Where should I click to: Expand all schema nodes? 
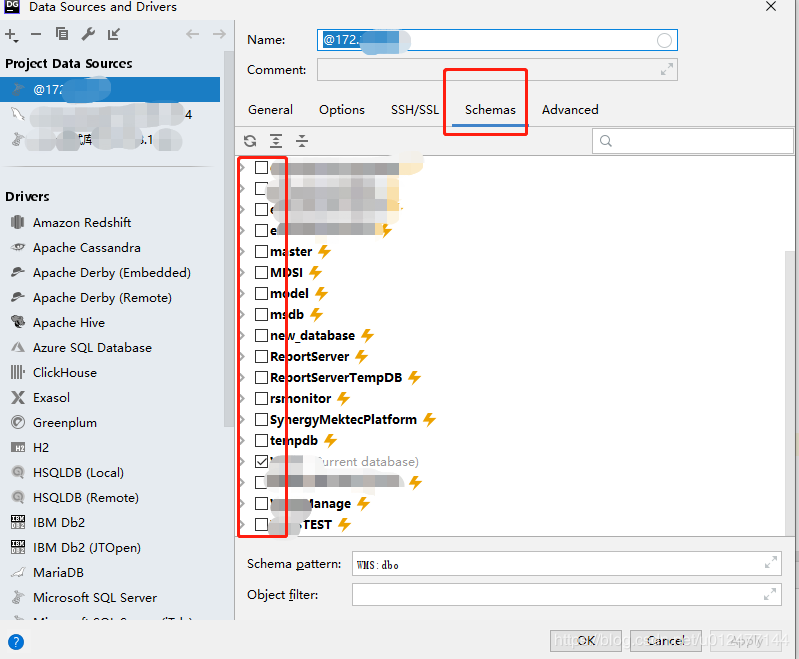click(276, 141)
